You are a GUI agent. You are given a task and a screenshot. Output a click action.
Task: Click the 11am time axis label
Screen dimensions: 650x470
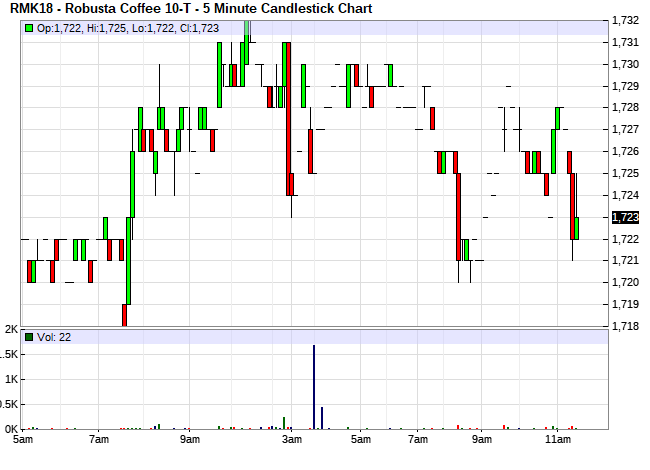point(558,439)
